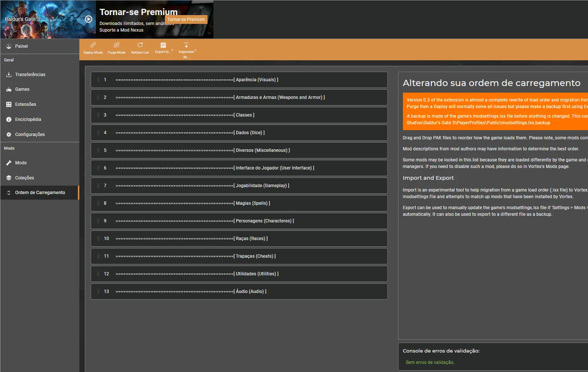588x372 pixels.
Task: Click the drag handle of row 10
Action: (x=98, y=239)
